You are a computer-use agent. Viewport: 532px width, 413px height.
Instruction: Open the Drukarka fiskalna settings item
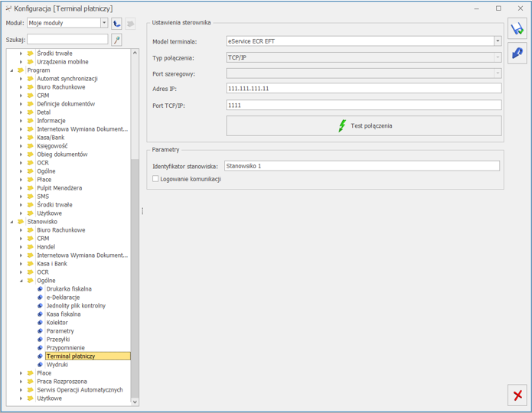tap(68, 289)
